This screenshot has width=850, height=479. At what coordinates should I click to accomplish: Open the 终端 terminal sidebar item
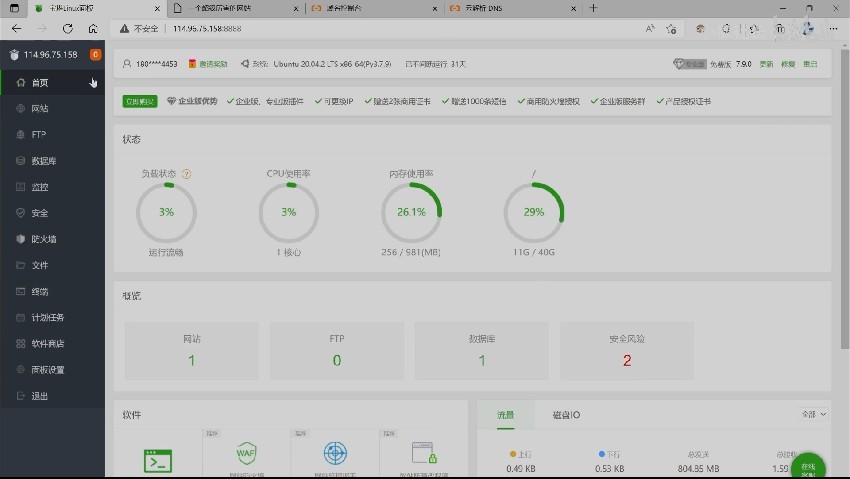pos(53,292)
